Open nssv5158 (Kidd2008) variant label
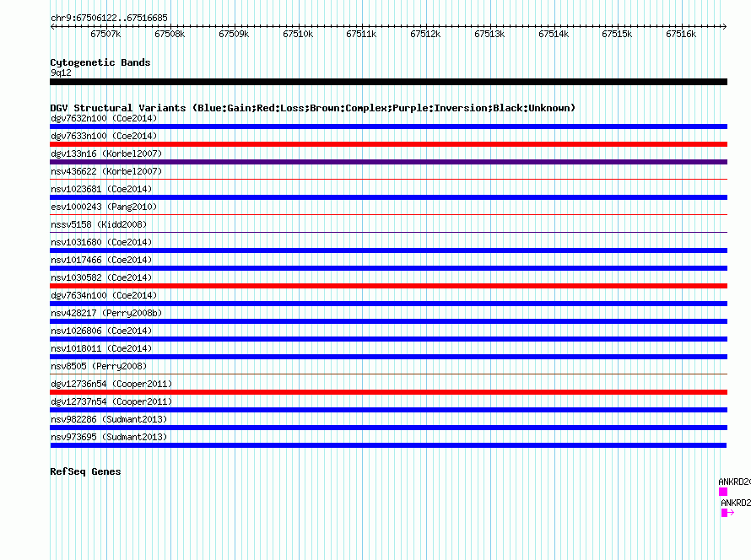 pyautogui.click(x=99, y=224)
